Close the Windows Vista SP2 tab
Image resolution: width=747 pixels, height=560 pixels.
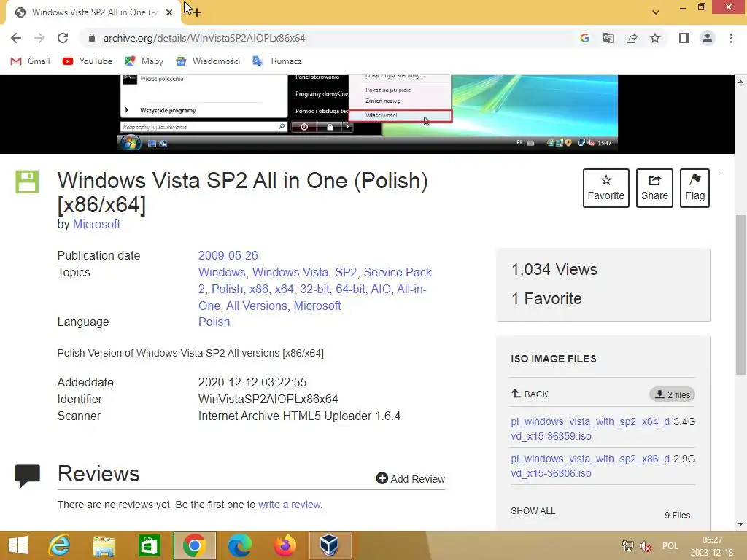(x=169, y=12)
